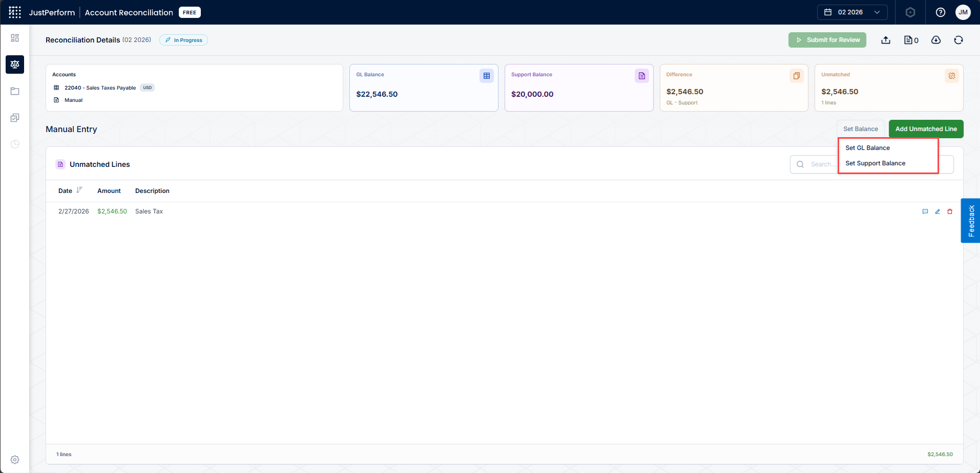Click the Unmatched card 1 lines text
Viewport: 980px width, 473px height.
point(829,103)
